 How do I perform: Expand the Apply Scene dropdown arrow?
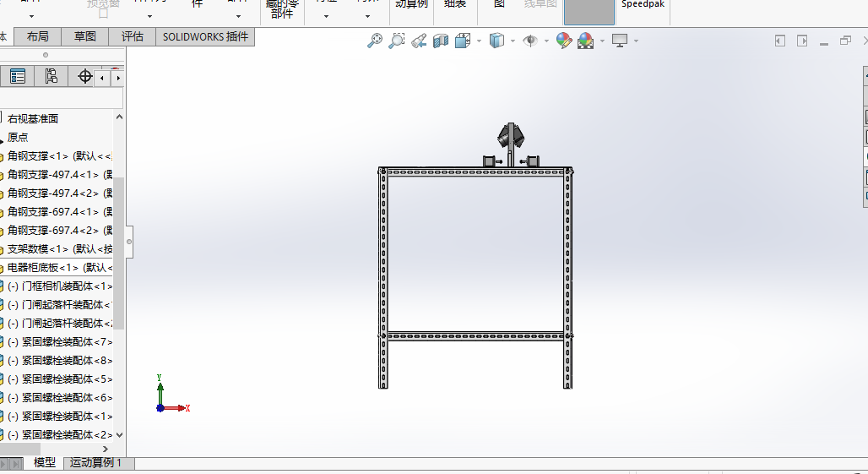click(602, 41)
